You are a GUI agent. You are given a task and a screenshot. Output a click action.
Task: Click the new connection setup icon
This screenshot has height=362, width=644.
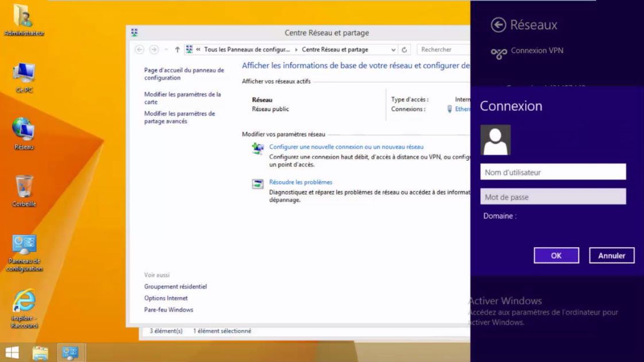pyautogui.click(x=258, y=148)
